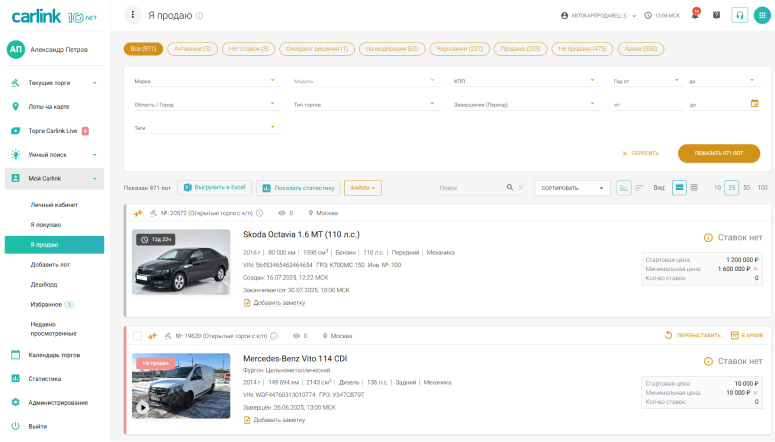Expand the Файлы dropdown button
The image size is (775, 442).
tap(362, 188)
